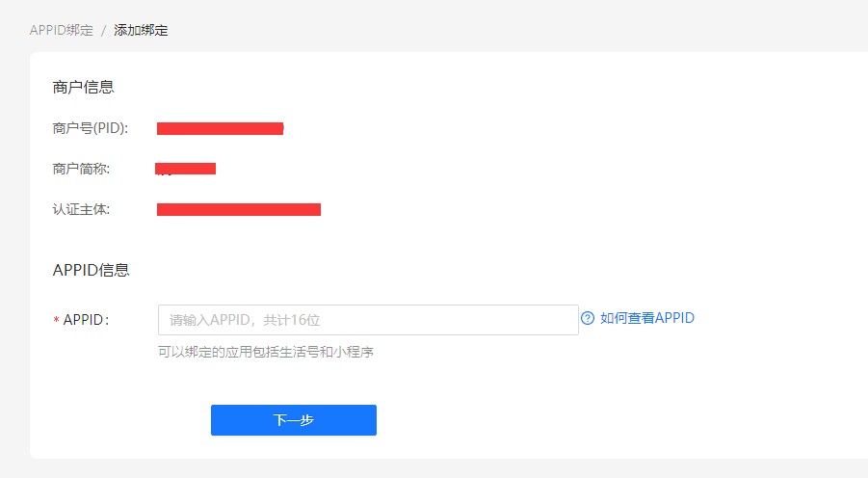Click the gray area below the form card
This screenshot has width=868, height=478.
(x=434, y=468)
